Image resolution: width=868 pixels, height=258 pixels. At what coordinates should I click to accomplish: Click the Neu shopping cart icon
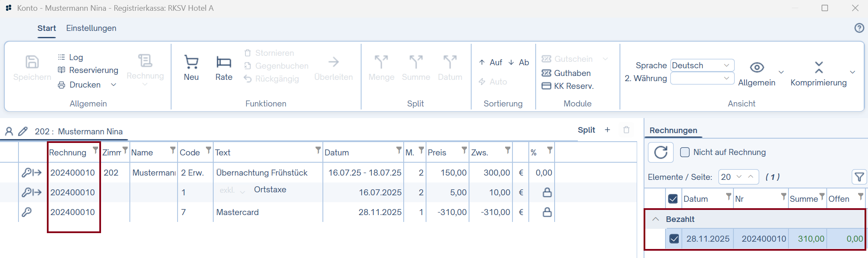191,63
